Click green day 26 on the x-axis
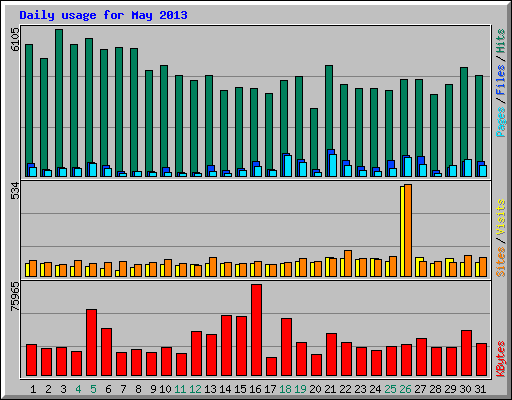The height and width of the screenshot is (400, 512). [405, 389]
